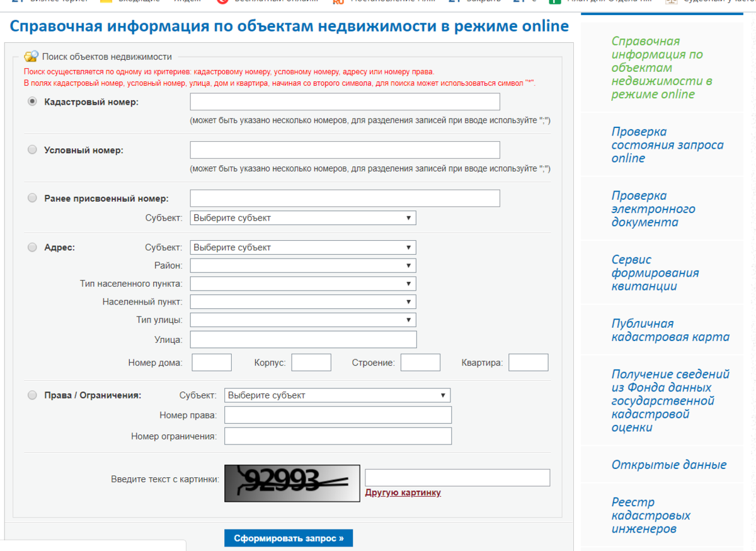Open the 'Тип улицы' dropdown
Viewport: 756px width, 551px height.
point(303,320)
